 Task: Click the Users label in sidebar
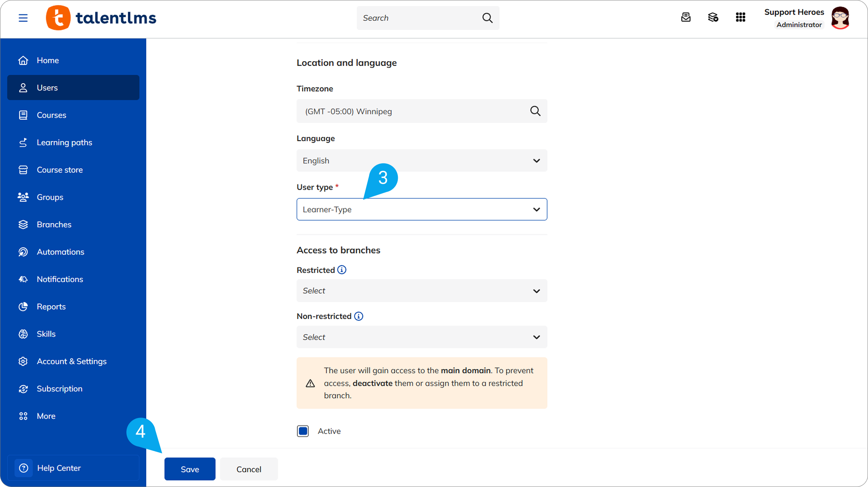[x=47, y=88]
